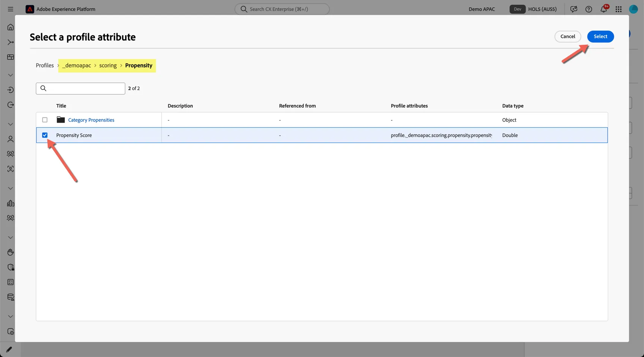Click the pencil edit icon
Viewport: 644px width, 357px height.
tap(9, 350)
